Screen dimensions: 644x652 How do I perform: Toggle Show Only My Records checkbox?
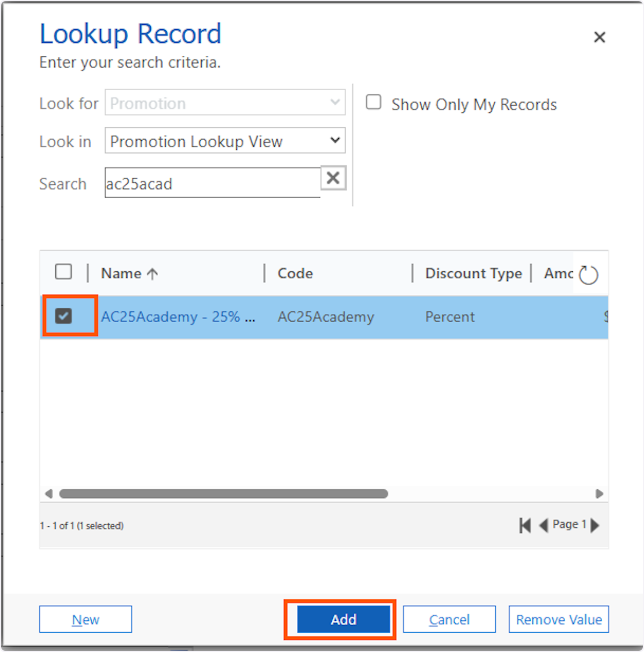374,102
